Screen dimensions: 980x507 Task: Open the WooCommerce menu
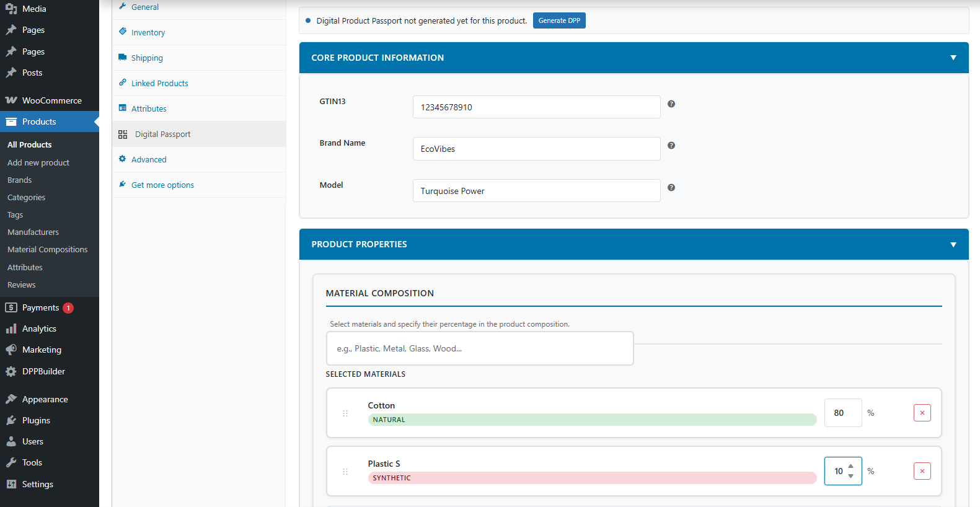point(51,100)
